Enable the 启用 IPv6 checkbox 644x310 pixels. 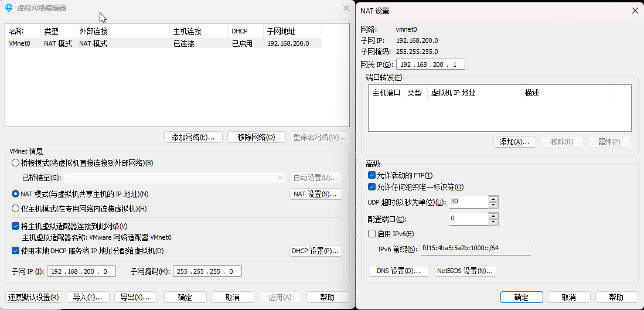click(372, 234)
